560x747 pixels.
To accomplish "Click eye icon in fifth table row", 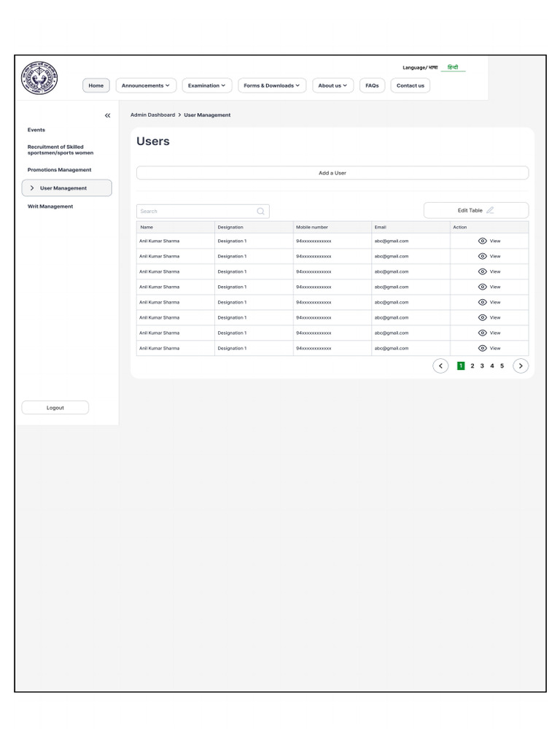I will pos(483,302).
